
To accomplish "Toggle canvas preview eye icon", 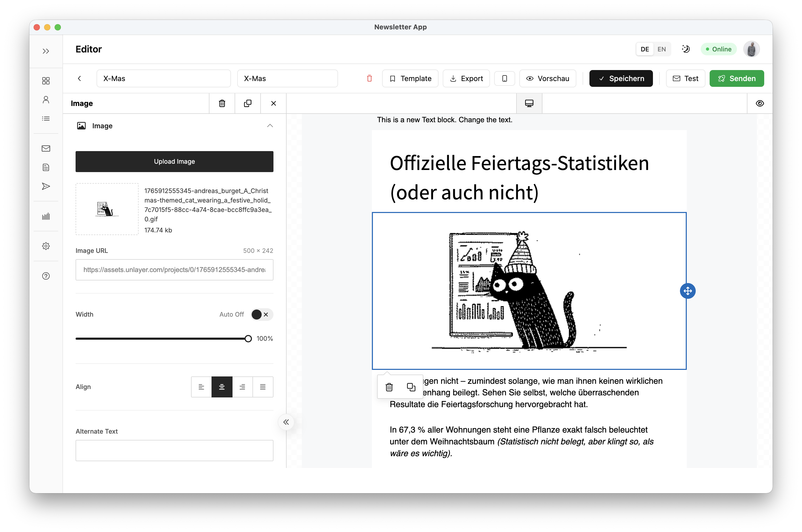I will 759,103.
